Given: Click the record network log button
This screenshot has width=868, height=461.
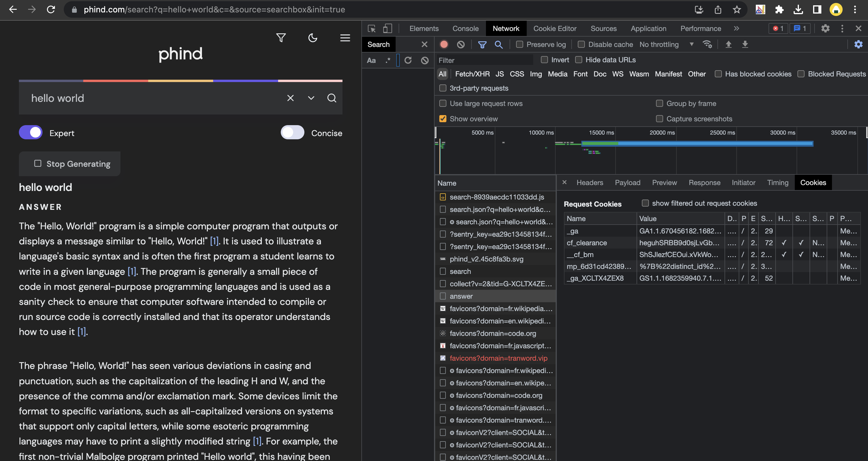Looking at the screenshot, I should (x=444, y=45).
